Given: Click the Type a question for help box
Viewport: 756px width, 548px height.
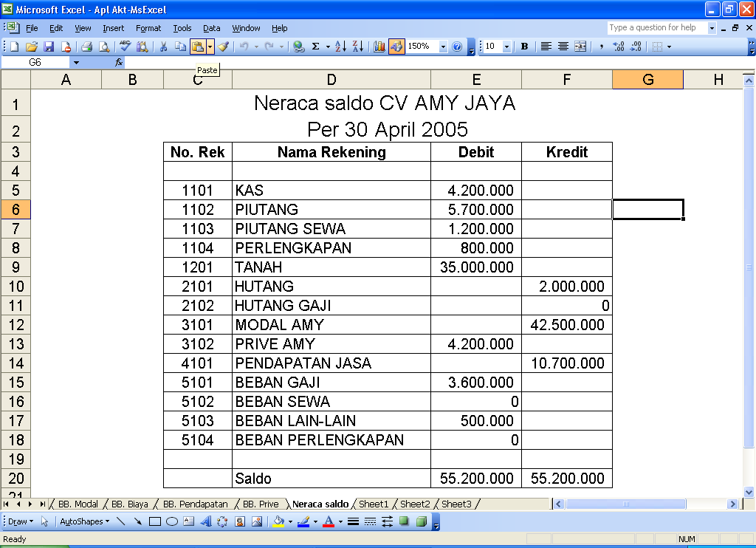Looking at the screenshot, I should click(658, 27).
